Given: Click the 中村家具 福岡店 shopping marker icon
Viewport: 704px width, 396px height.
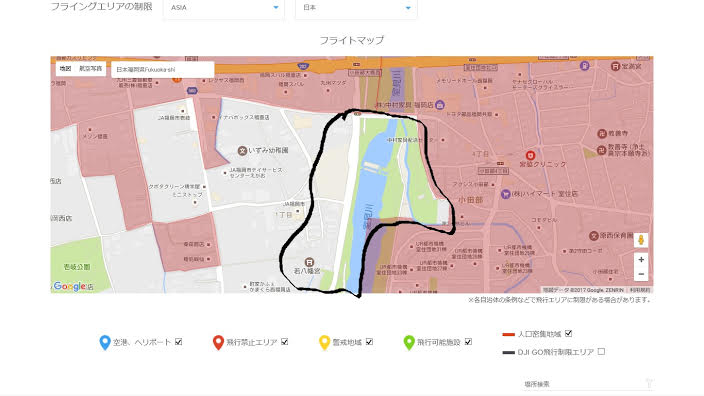Looking at the screenshot, I should click(x=440, y=105).
